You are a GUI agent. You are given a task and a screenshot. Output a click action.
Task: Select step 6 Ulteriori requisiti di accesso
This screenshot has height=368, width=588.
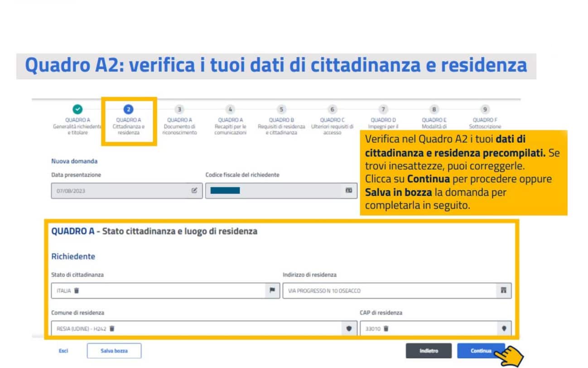[332, 109]
